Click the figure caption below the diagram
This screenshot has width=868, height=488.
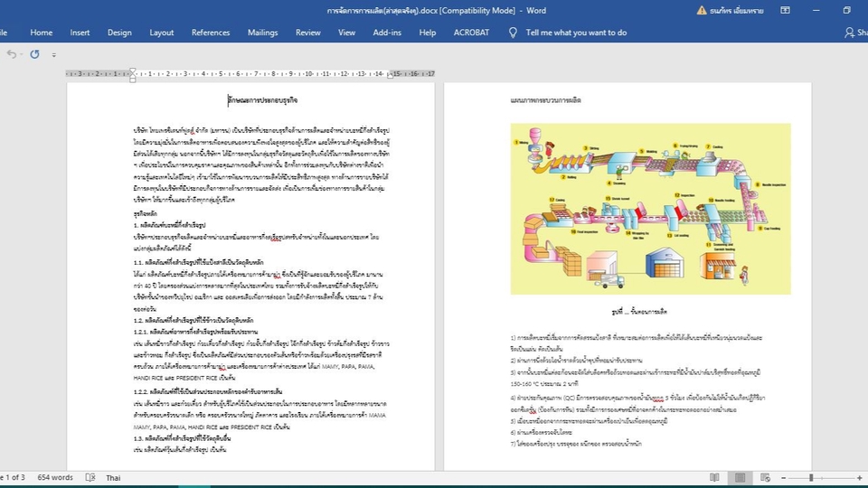pos(639,312)
